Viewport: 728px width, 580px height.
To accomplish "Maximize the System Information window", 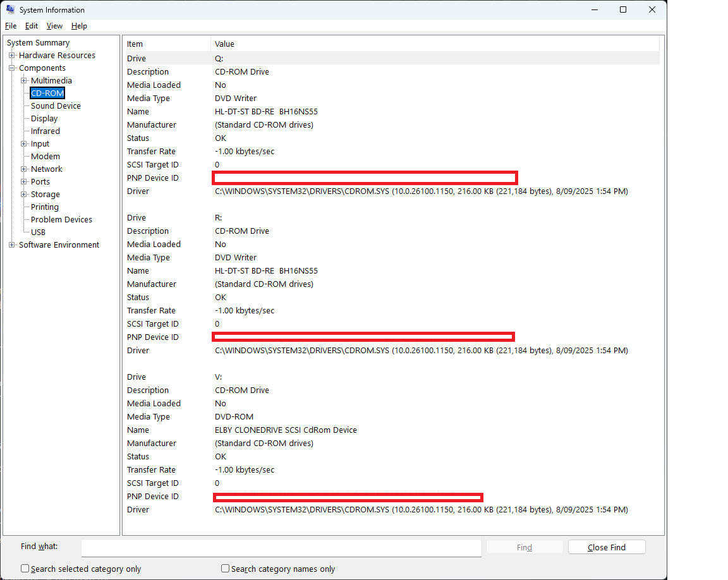I will tap(623, 9).
